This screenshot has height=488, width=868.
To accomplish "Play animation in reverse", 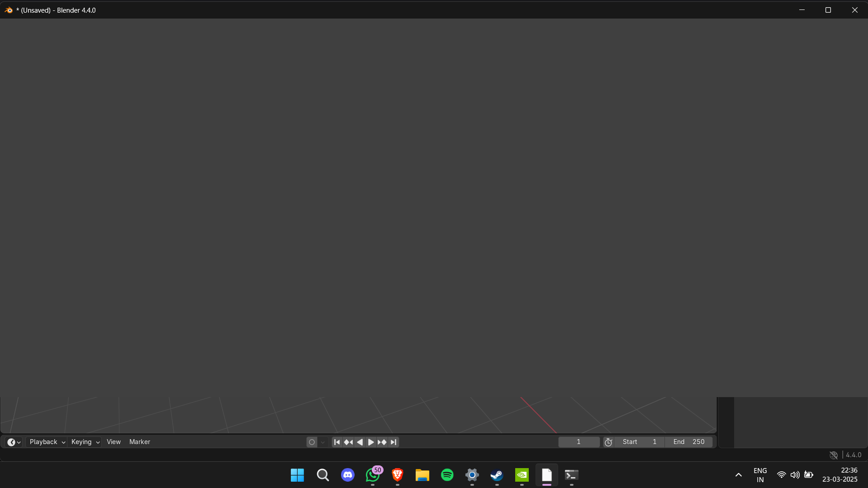I will (x=360, y=442).
